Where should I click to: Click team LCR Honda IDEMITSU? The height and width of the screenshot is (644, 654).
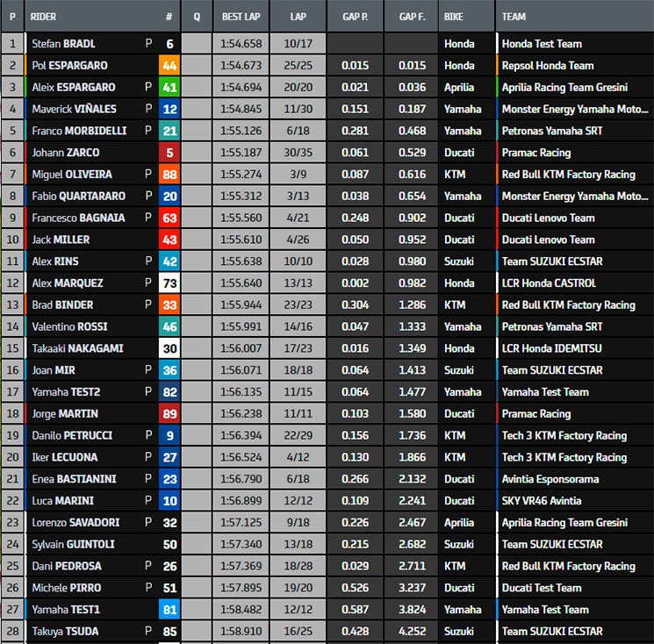[x=552, y=348]
